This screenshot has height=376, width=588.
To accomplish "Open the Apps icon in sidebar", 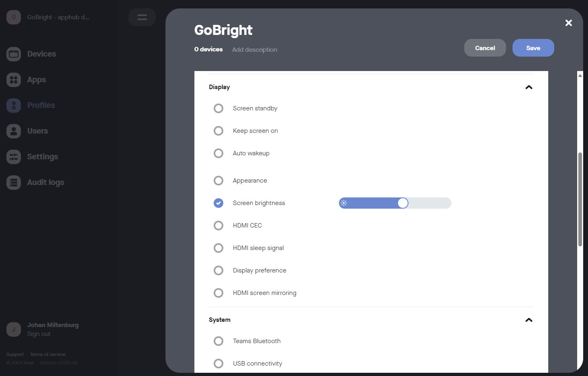I will [x=14, y=80].
